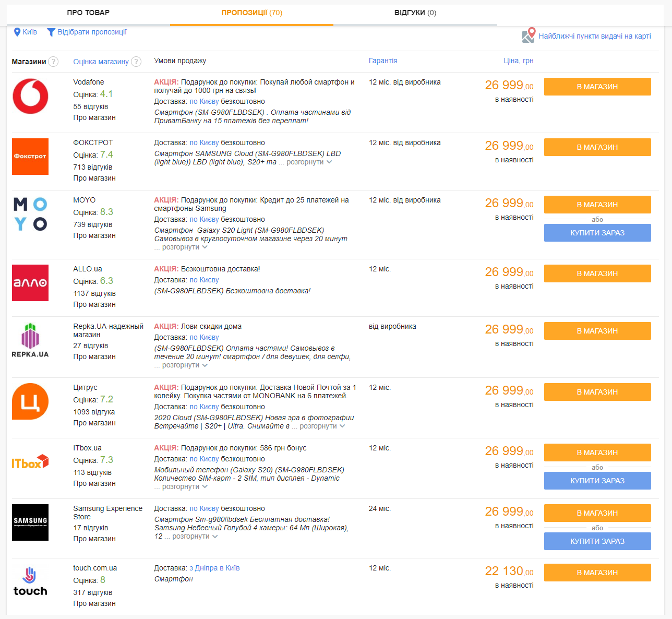The height and width of the screenshot is (619, 672).
Task: Click the filter funnel icon
Action: pyautogui.click(x=51, y=32)
